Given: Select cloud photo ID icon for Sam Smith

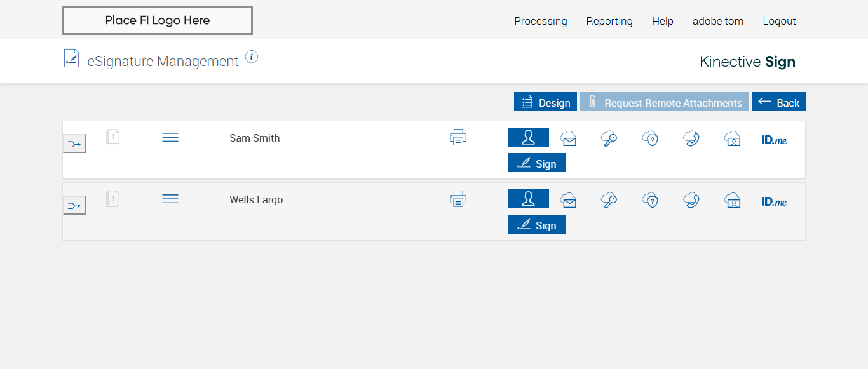Looking at the screenshot, I should pos(732,138).
